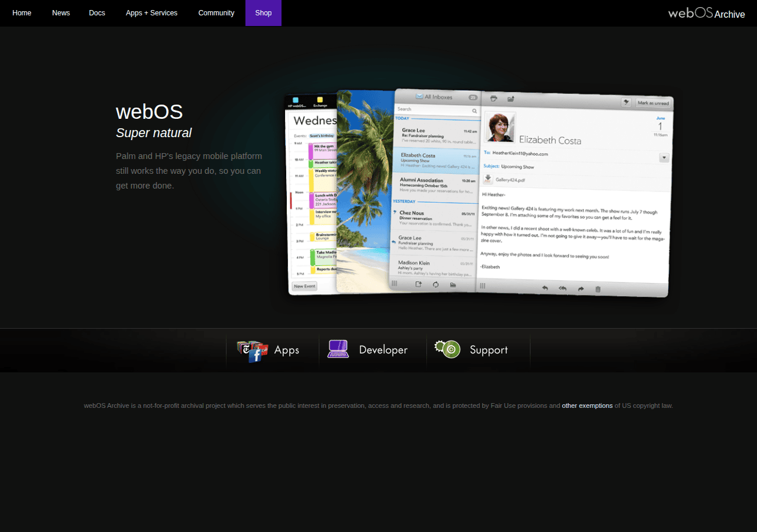Click the webOS Archive logo
Image resolution: width=757 pixels, height=532 pixels.
pos(706,13)
